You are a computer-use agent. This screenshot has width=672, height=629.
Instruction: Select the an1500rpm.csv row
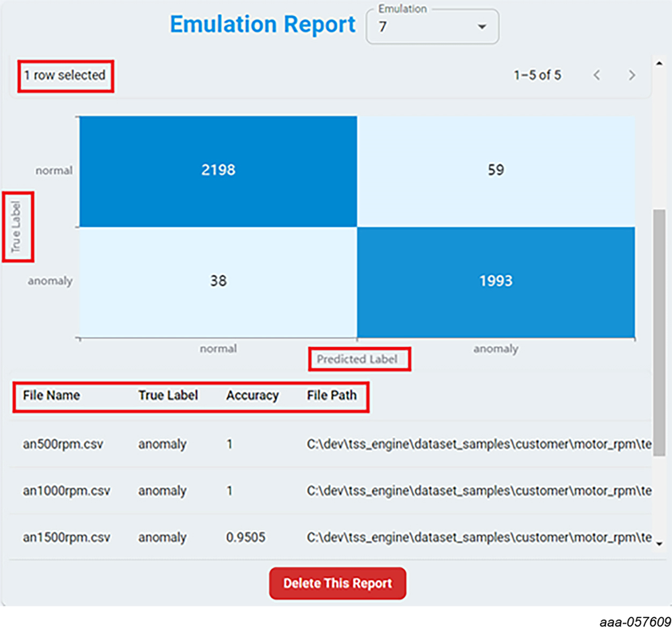coord(330,537)
